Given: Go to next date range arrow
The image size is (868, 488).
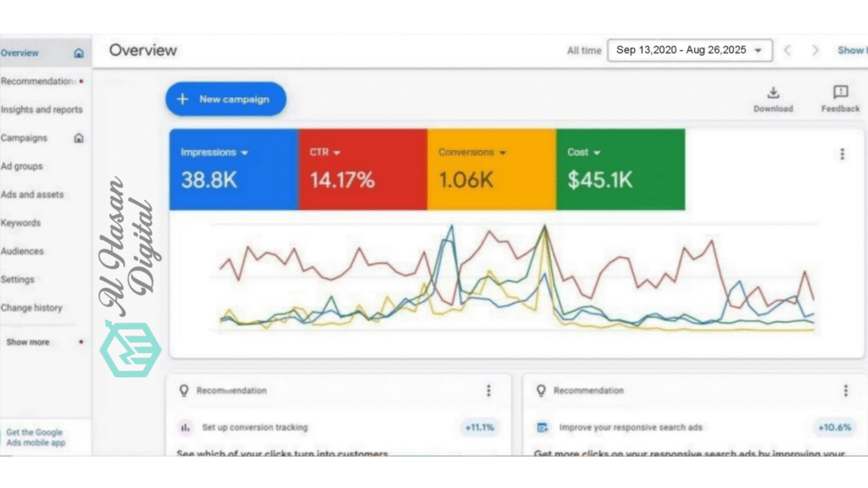Looking at the screenshot, I should tap(815, 51).
